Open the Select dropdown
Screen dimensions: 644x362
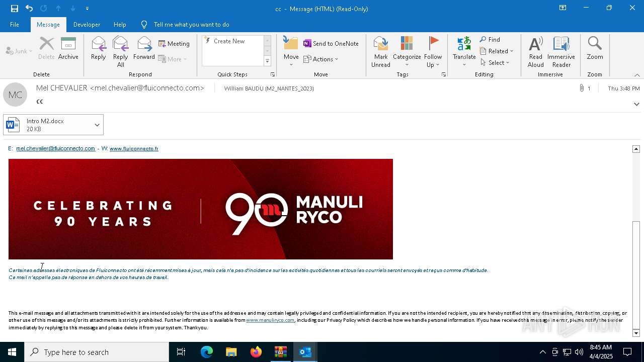click(495, 63)
